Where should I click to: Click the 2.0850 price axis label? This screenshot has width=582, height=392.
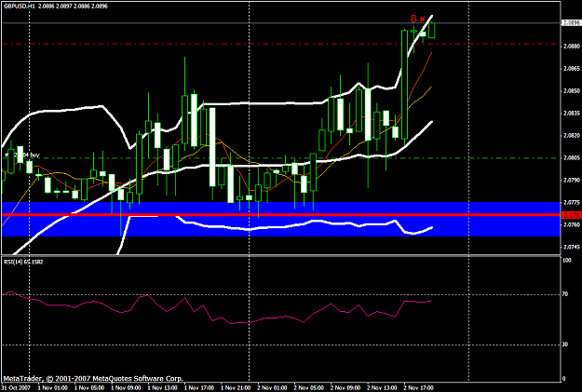[572, 91]
